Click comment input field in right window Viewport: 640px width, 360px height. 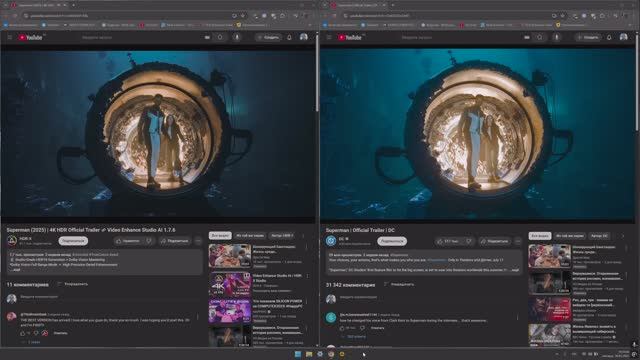tap(430, 298)
